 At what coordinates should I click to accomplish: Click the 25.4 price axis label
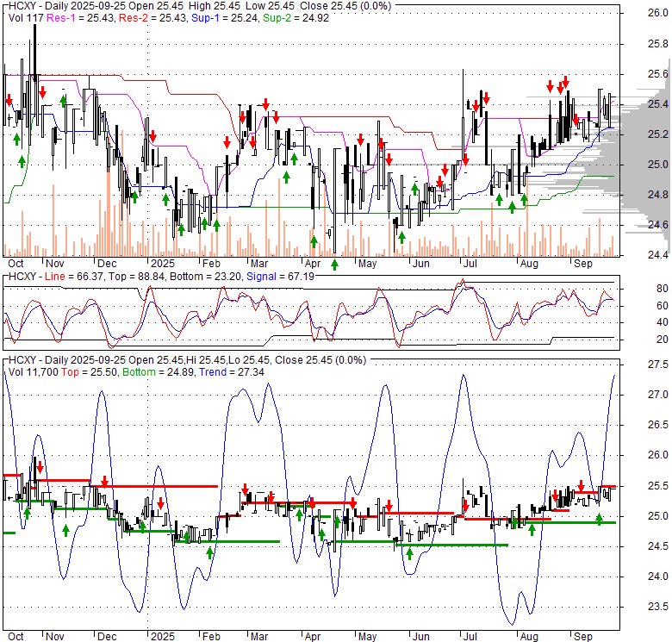[x=658, y=104]
